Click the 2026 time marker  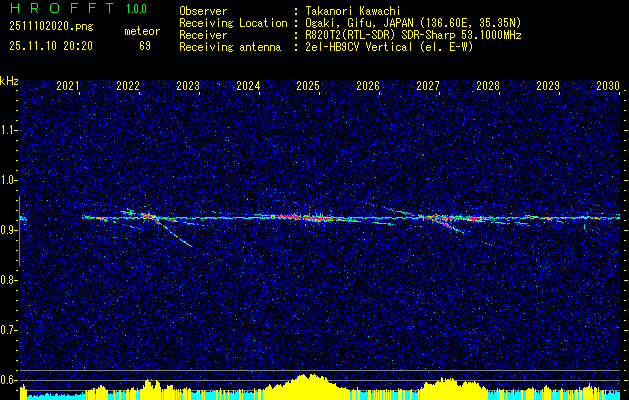coord(368,86)
